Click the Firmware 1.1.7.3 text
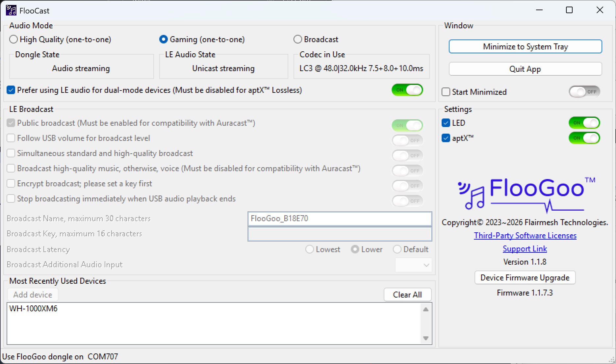 [525, 293]
